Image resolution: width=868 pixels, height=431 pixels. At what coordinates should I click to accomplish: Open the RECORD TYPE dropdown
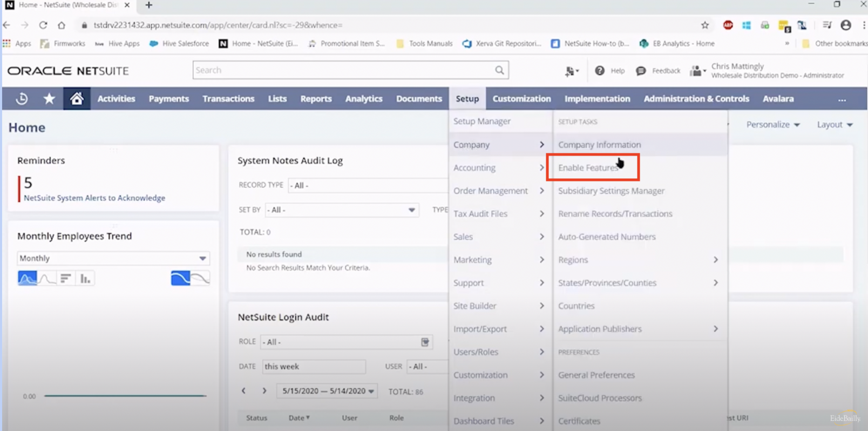click(368, 185)
